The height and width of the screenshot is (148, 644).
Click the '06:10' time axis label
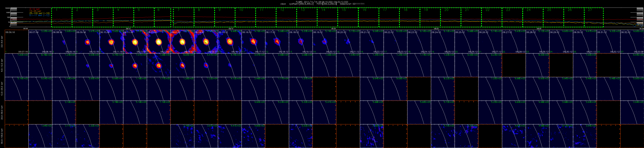tap(128, 28)
